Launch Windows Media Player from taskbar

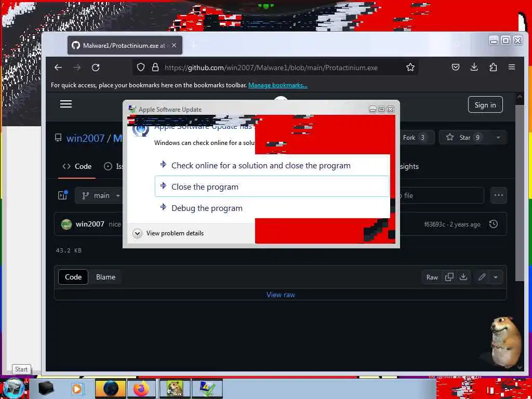click(x=77, y=389)
